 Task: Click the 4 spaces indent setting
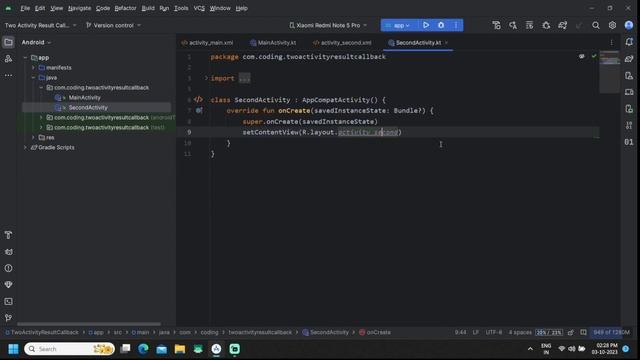click(520, 332)
